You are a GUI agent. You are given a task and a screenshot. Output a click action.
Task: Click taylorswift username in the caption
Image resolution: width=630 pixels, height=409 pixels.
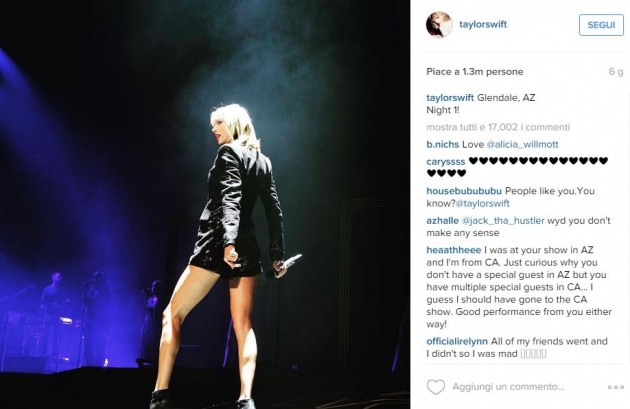coord(450,98)
